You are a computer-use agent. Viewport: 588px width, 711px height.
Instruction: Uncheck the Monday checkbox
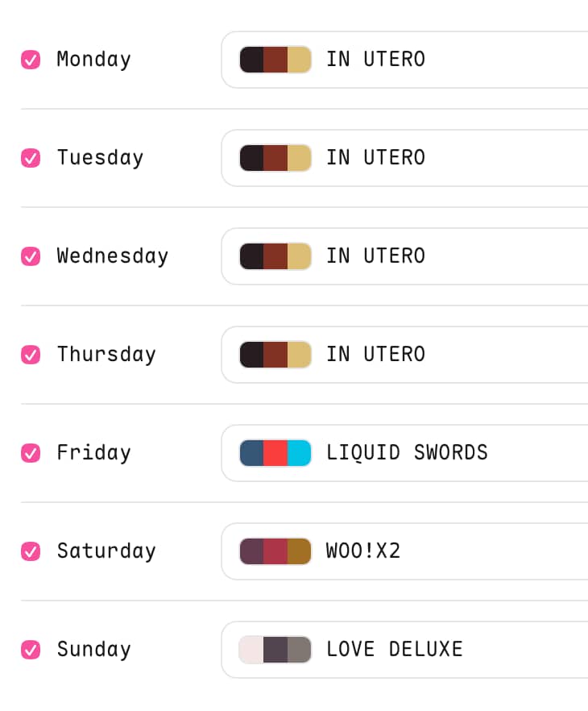[31, 60]
